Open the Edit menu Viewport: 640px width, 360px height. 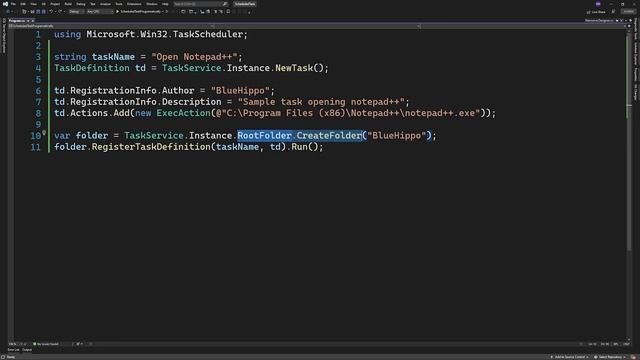pyautogui.click(x=23, y=4)
